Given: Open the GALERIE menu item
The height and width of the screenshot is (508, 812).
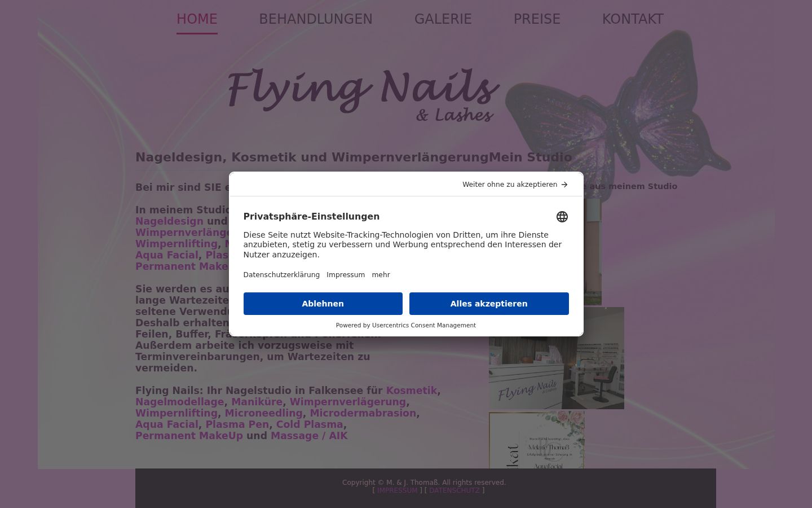Looking at the screenshot, I should (443, 19).
